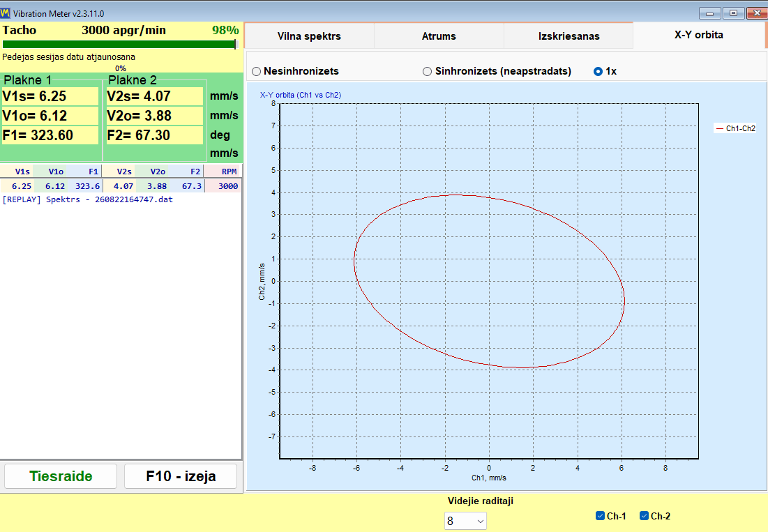Click the F2 column header
This screenshot has width=768, height=532.
click(187, 172)
